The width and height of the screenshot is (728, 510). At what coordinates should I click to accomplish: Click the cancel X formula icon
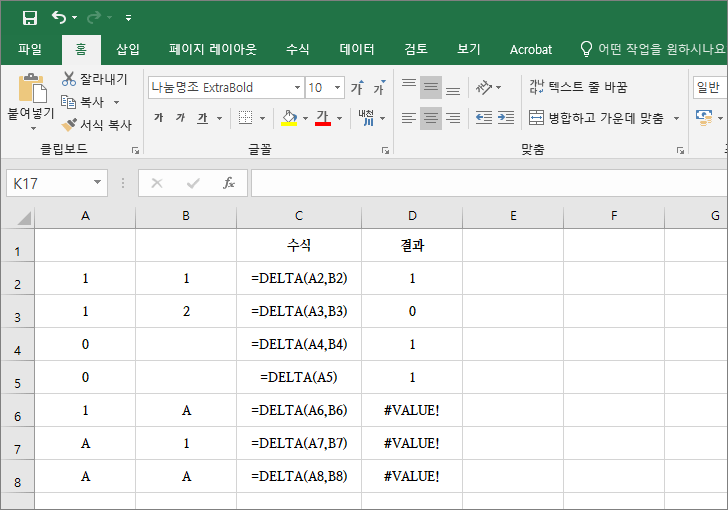(157, 183)
